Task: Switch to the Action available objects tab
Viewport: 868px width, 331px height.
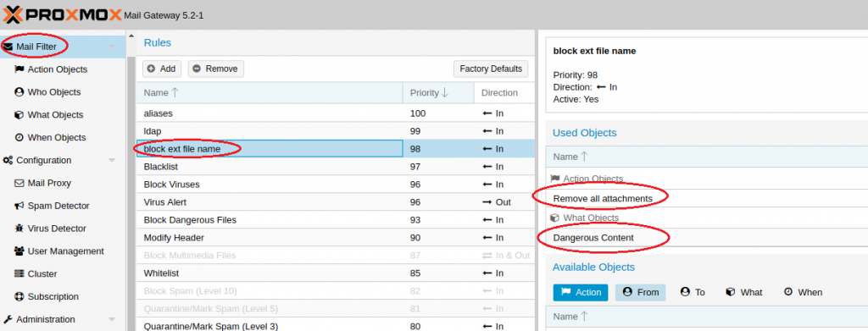Action: coord(581,292)
